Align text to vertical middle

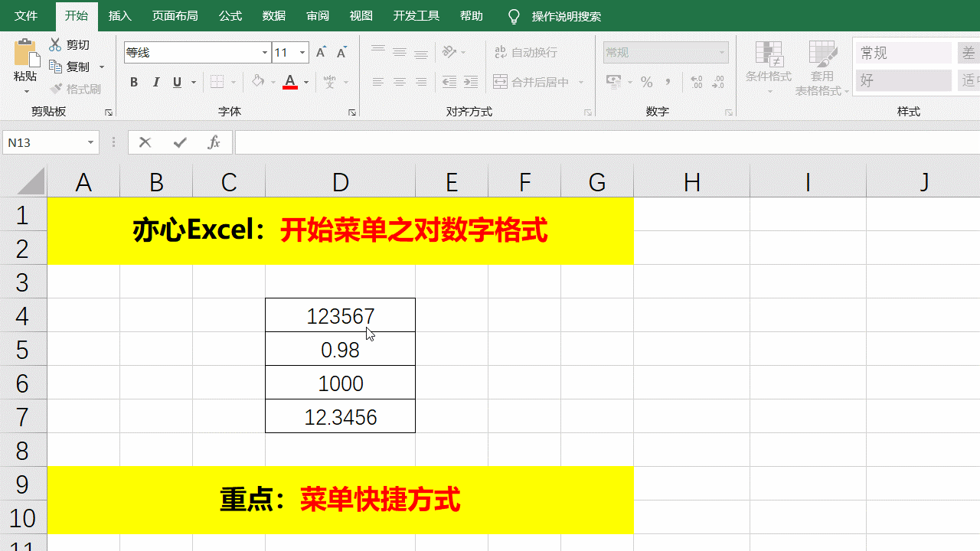coord(400,53)
